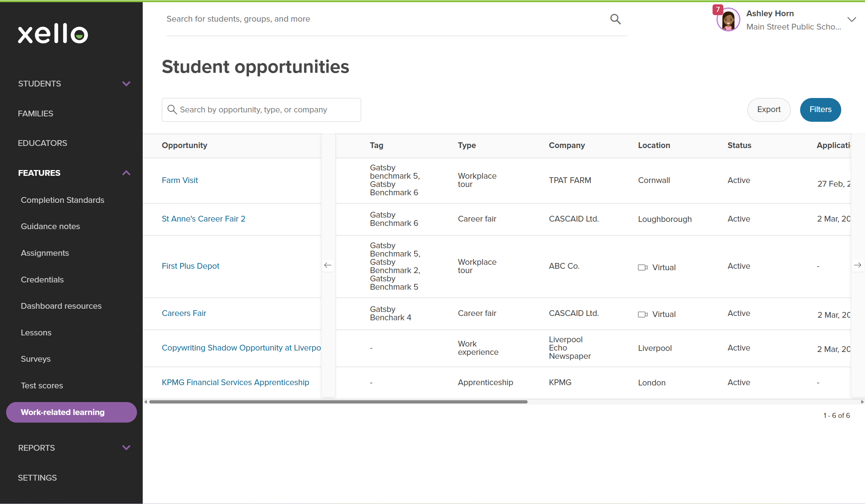Select Assignments from Features menu

click(x=45, y=253)
